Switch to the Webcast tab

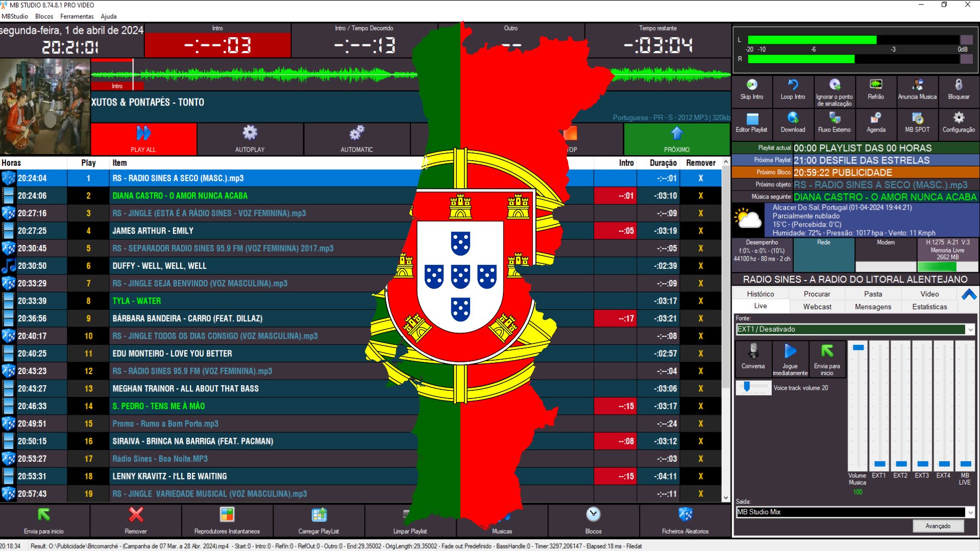coord(817,307)
